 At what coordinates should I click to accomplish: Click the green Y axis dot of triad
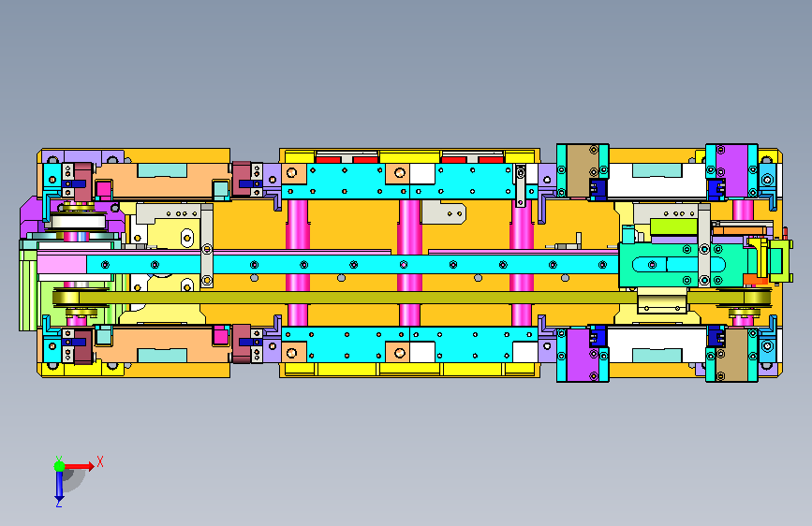pos(59,466)
